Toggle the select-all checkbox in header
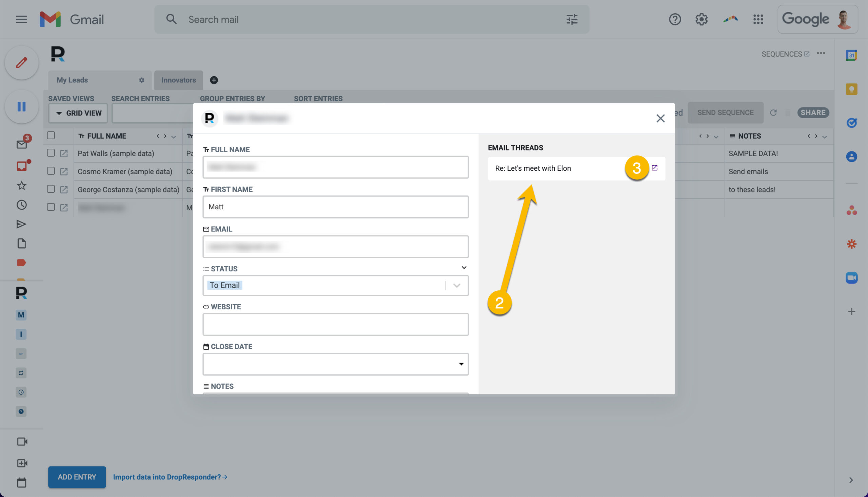The image size is (868, 497). pyautogui.click(x=51, y=136)
